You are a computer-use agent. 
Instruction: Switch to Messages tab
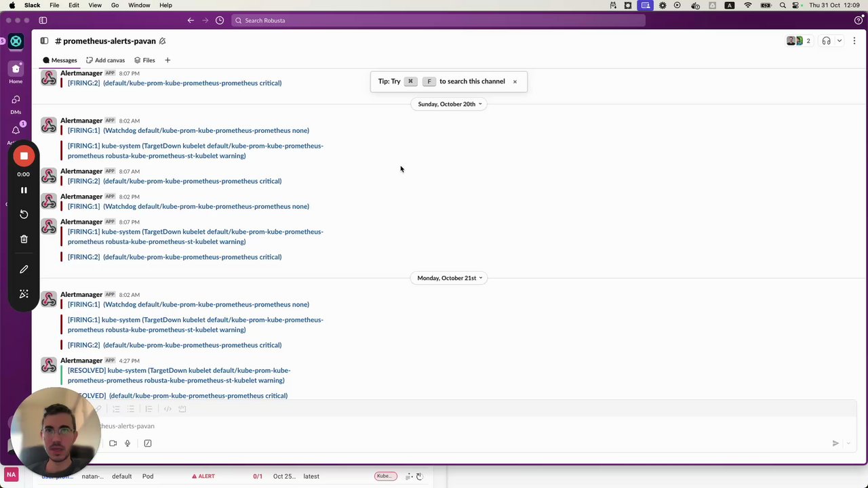click(60, 60)
